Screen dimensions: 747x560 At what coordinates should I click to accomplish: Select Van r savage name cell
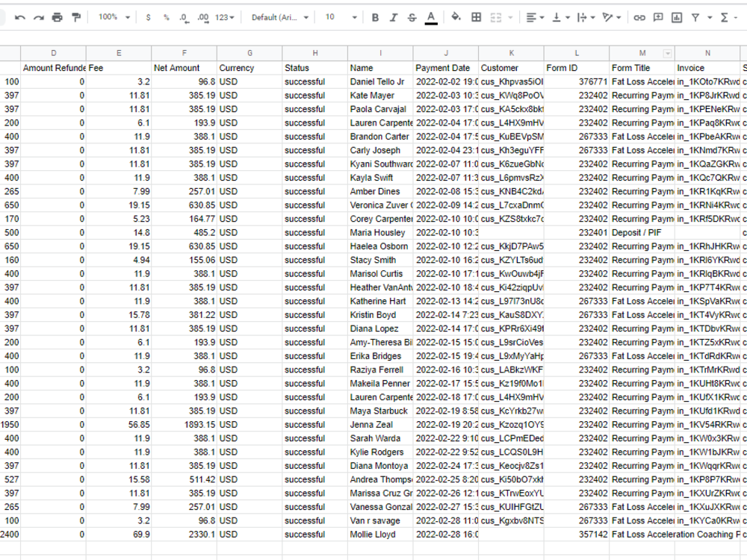tap(380, 521)
